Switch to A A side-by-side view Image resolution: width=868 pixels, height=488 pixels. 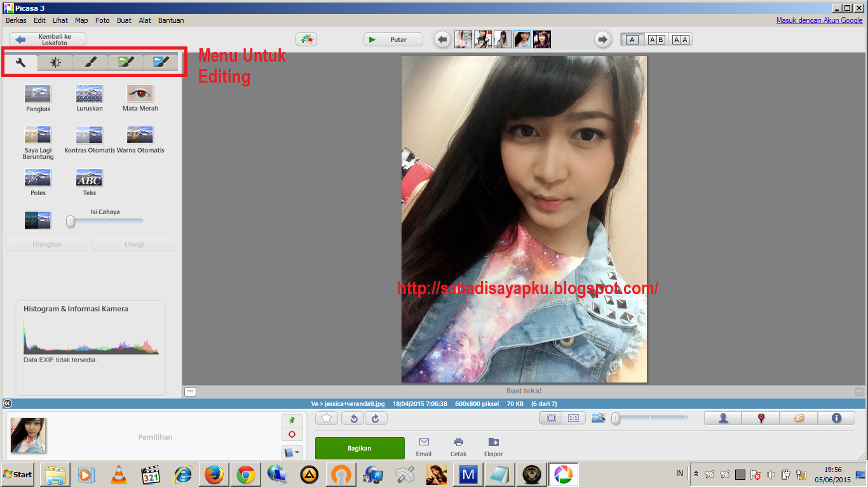[x=680, y=39]
